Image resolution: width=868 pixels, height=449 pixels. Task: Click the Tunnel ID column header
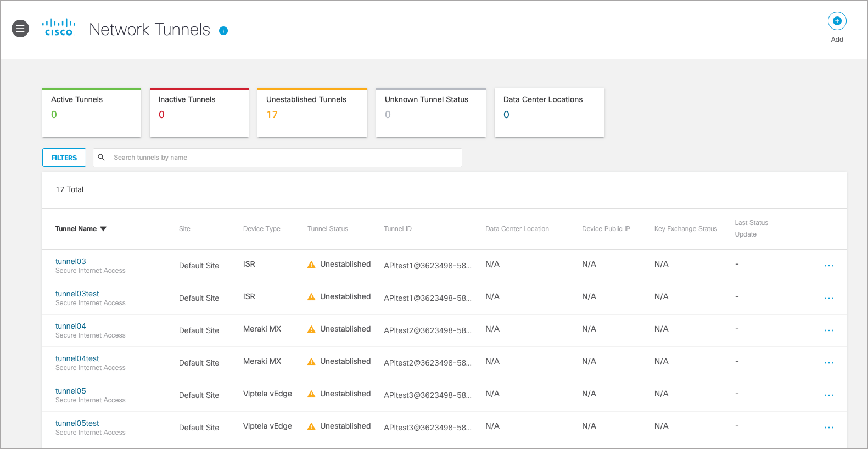coord(397,229)
